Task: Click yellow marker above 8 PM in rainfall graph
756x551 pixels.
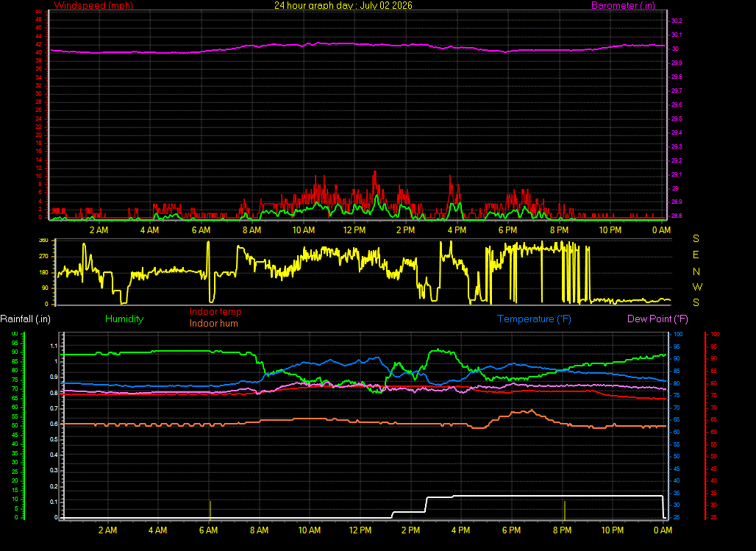Action: point(565,510)
